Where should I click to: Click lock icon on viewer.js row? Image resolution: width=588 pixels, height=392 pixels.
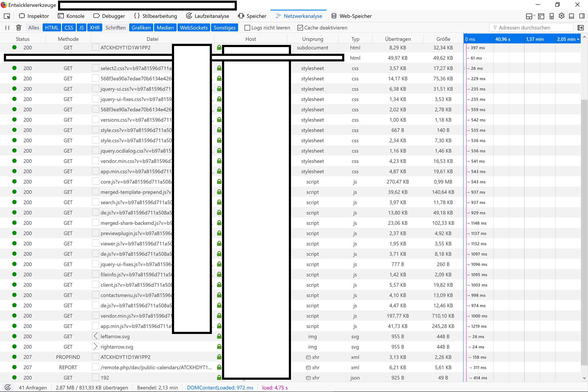pos(219,243)
